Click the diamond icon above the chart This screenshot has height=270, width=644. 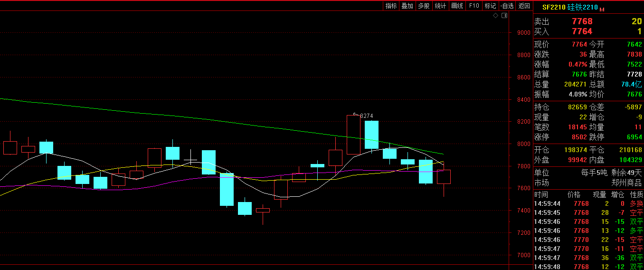[495, 16]
